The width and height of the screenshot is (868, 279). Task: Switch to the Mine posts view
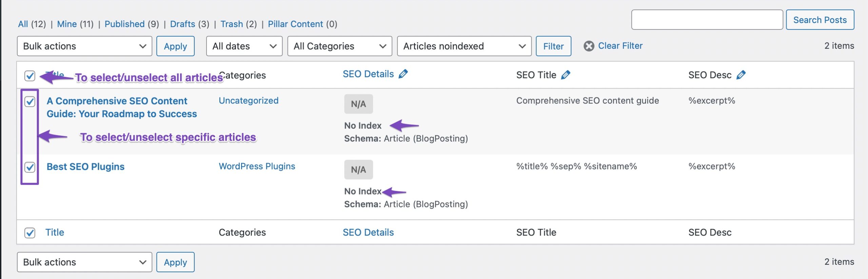pos(67,24)
